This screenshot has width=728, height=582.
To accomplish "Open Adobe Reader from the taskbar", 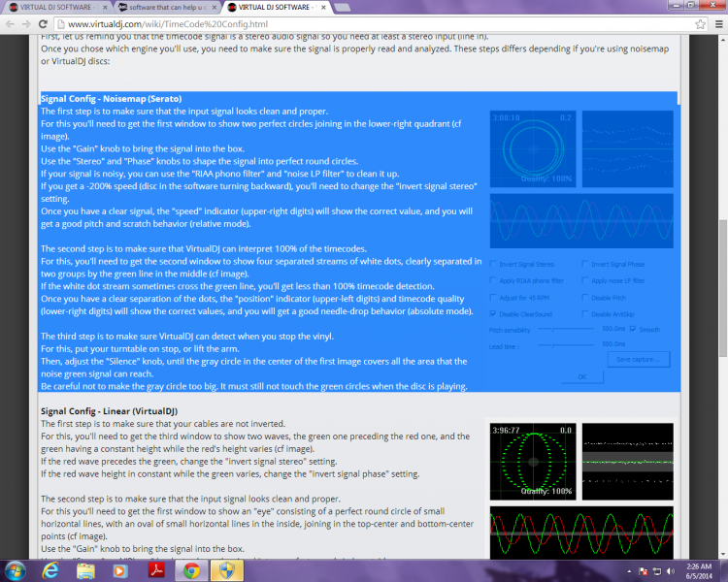I will click(x=156, y=571).
